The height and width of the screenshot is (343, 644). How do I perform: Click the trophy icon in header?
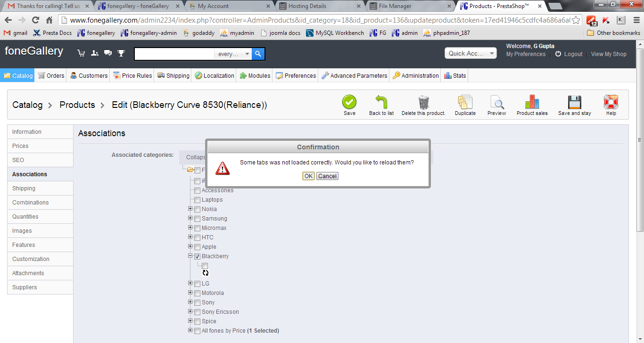pos(121,53)
